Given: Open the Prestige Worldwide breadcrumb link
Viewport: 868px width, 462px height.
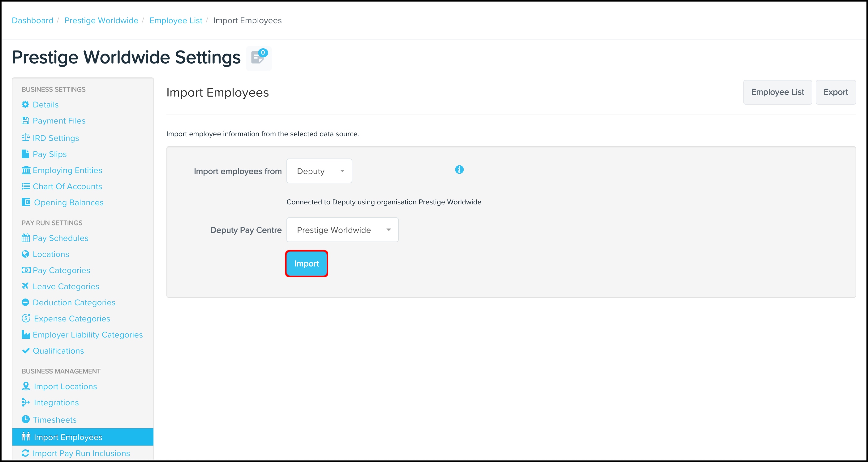Looking at the screenshot, I should pos(101,20).
